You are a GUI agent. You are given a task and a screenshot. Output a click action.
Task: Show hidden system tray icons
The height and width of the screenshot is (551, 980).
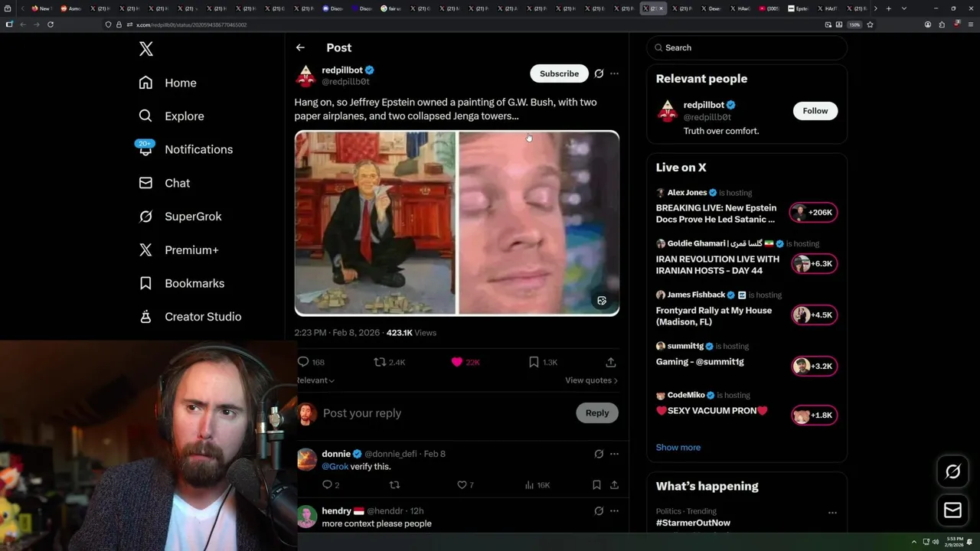click(914, 542)
